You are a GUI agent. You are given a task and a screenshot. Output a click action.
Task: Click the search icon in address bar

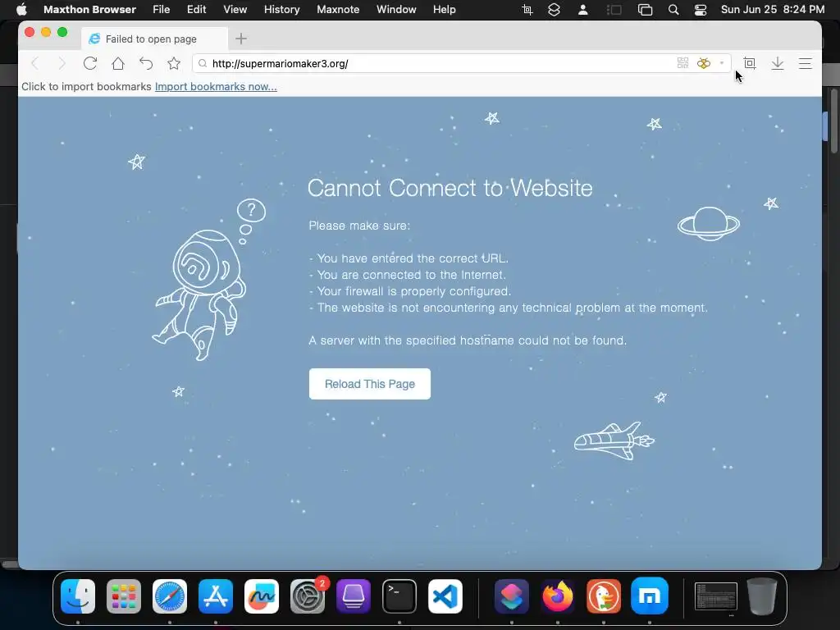[202, 64]
